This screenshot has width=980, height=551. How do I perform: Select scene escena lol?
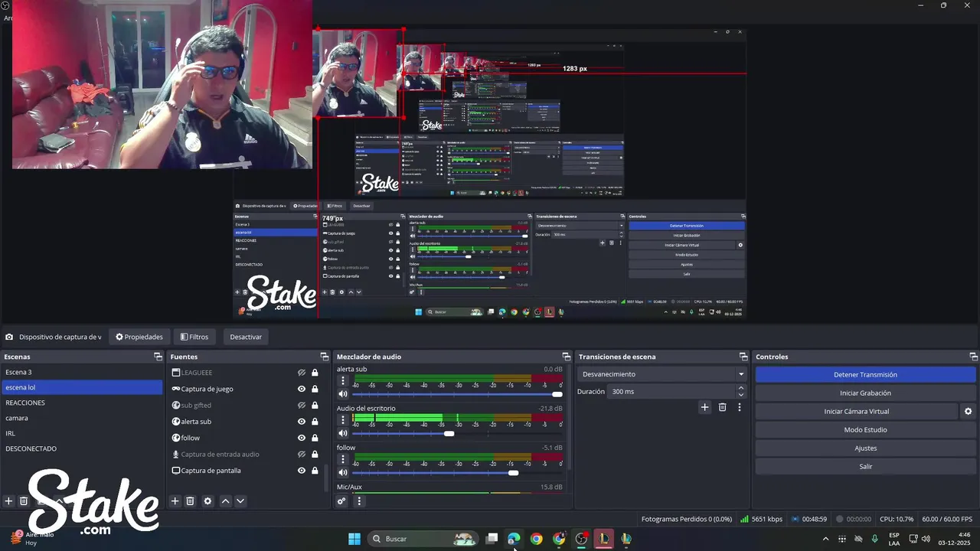(82, 387)
